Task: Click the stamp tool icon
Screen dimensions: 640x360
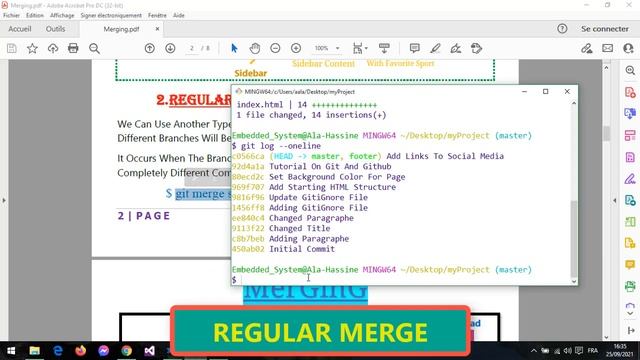Action: [x=476, y=49]
